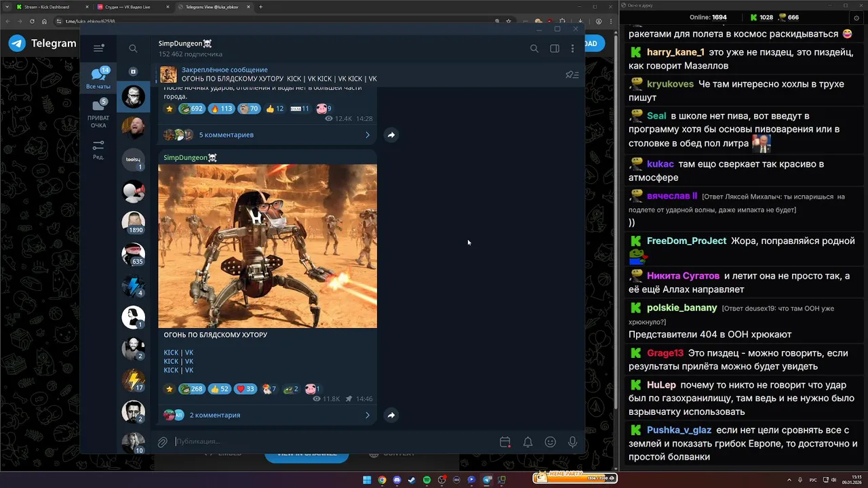Toggle the reaction with count 7
Image resolution: width=868 pixels, height=488 pixels.
tap(269, 389)
